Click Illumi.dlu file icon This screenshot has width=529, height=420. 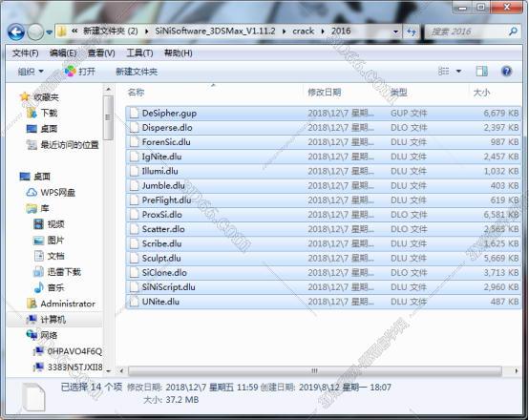pos(135,171)
